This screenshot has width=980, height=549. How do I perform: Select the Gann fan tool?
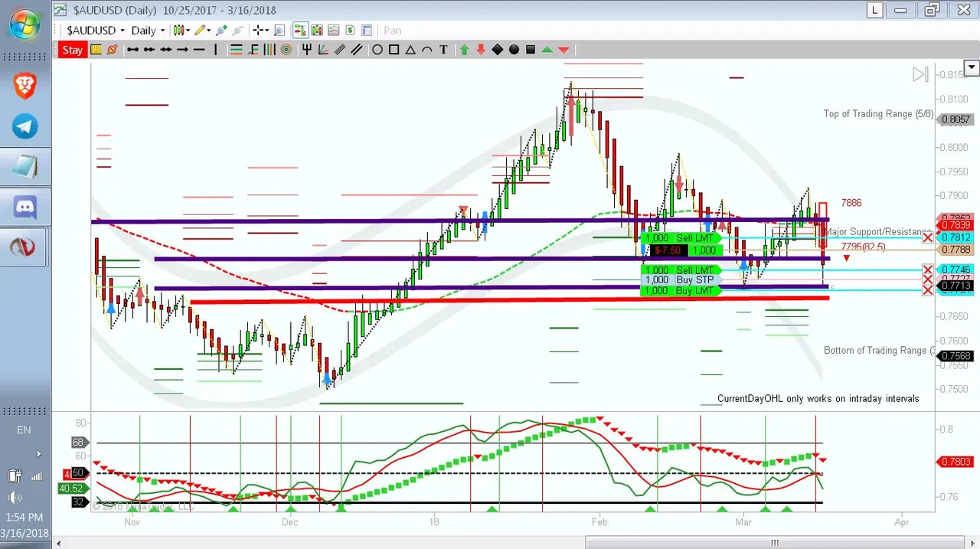click(323, 50)
